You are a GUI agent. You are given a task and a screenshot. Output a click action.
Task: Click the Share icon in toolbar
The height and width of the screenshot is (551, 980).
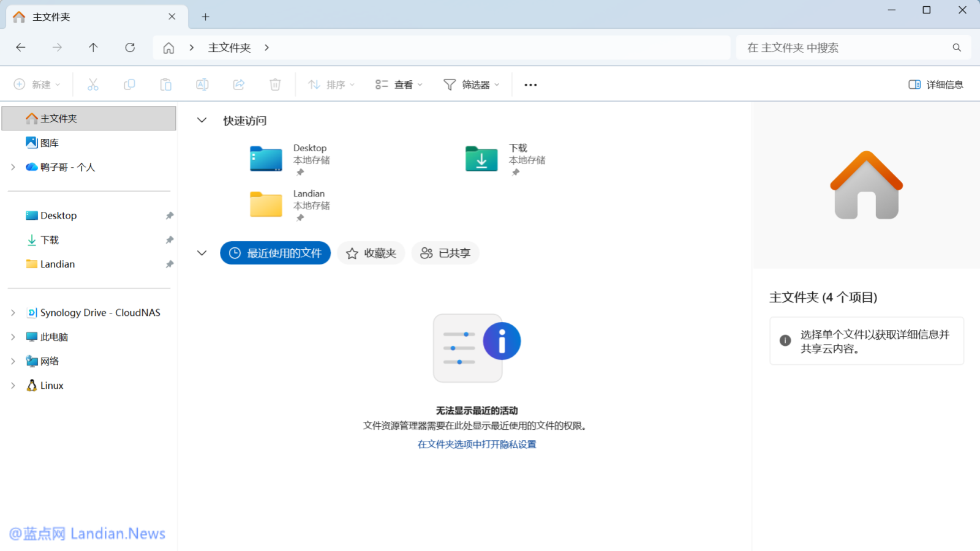click(x=239, y=84)
